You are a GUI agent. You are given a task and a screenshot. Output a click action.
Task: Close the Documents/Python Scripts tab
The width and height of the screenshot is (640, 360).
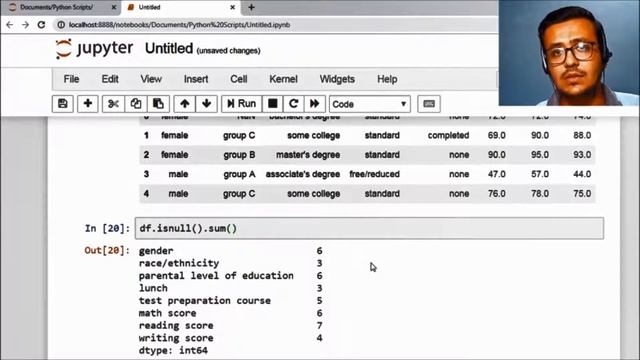(x=114, y=7)
